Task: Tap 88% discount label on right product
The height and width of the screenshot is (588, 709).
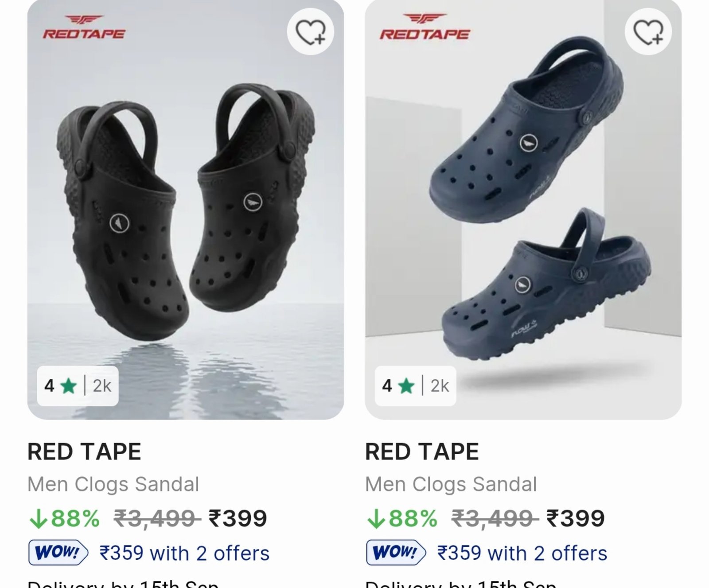Action: (402, 518)
